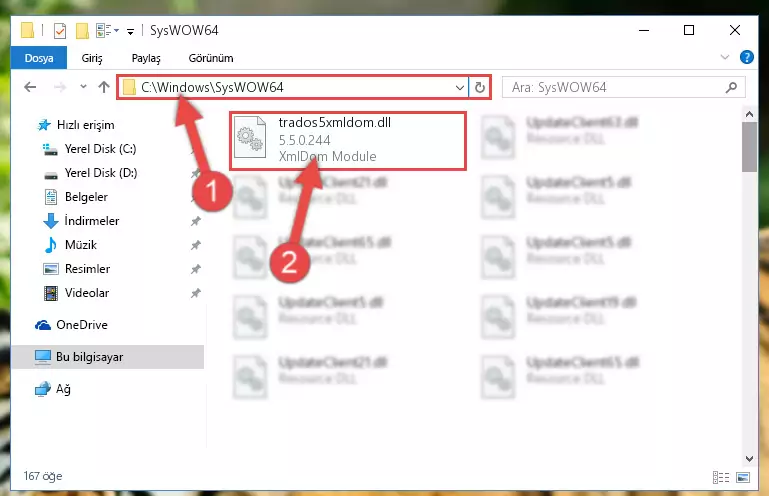Click the search magnifier icon
The width and height of the screenshot is (769, 496).
pyautogui.click(x=731, y=87)
